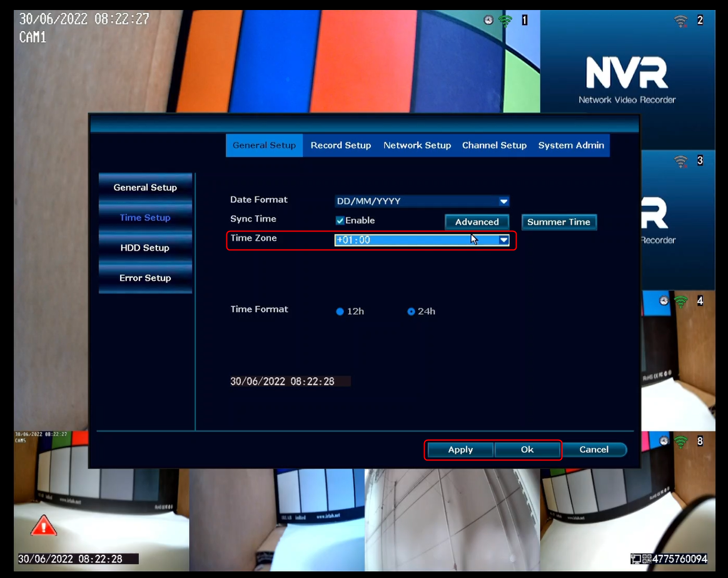The width and height of the screenshot is (728, 578).
Task: Click the red warning triangle alert icon
Action: tap(44, 525)
